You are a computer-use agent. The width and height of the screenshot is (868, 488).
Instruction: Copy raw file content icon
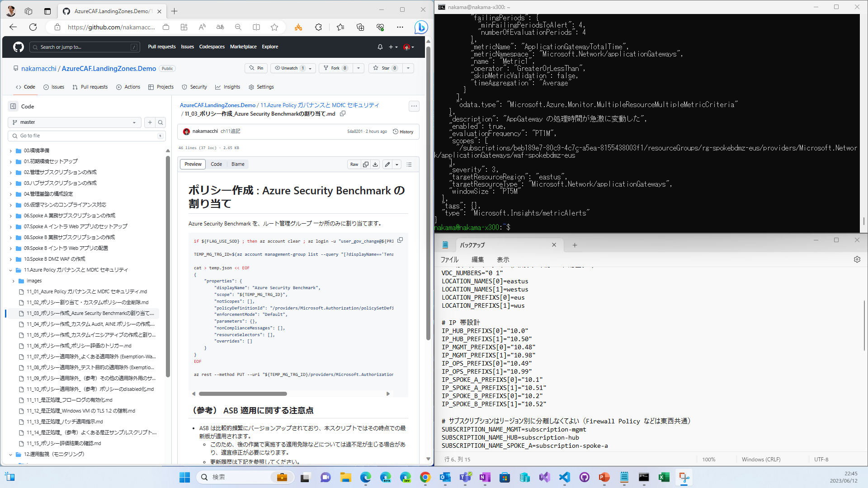pyautogui.click(x=366, y=164)
